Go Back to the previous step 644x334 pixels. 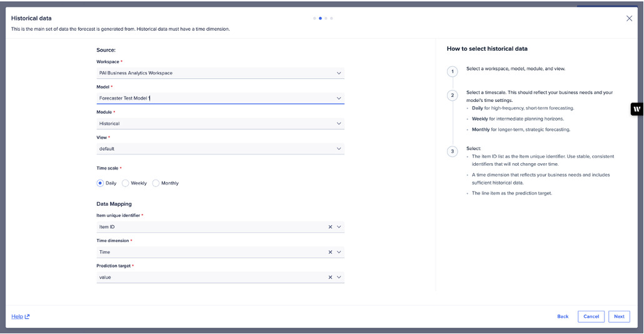click(563, 316)
